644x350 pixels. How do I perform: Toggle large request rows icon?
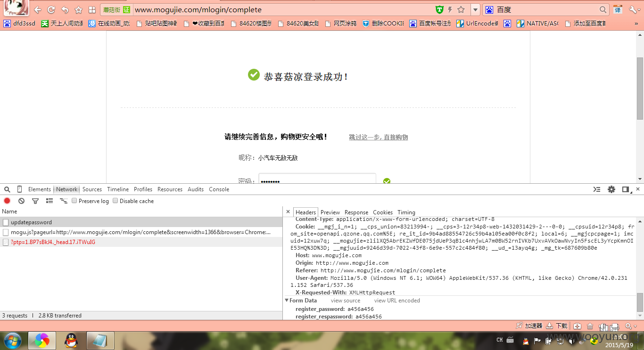pyautogui.click(x=50, y=201)
